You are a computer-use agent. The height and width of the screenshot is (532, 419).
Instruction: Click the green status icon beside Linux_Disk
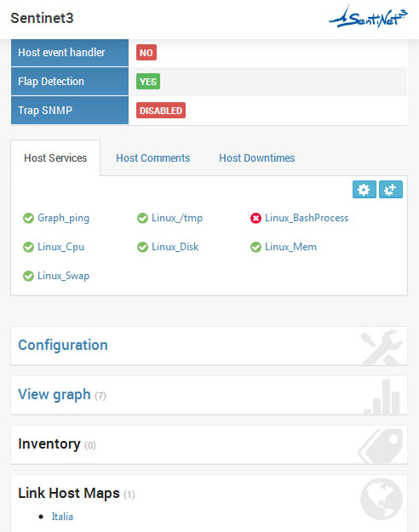pos(142,247)
